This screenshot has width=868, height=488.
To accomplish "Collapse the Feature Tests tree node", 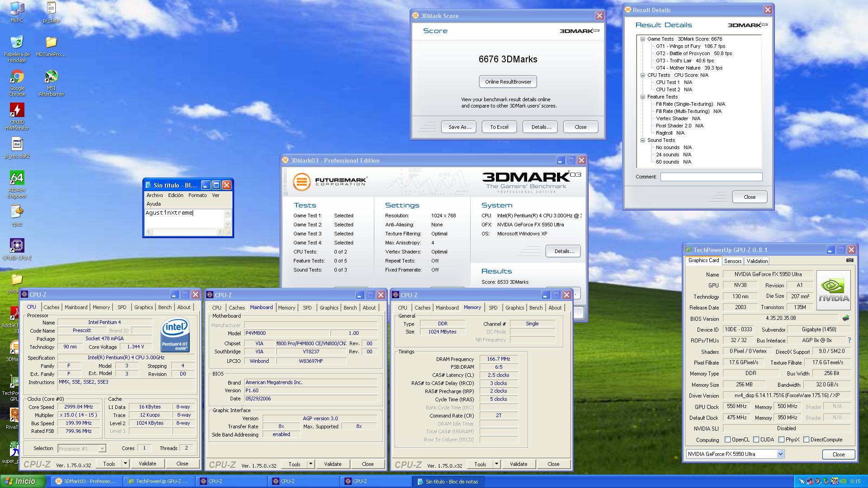I will (x=642, y=97).
